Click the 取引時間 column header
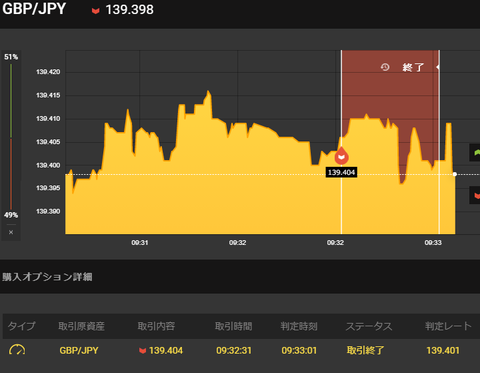Image resolution: width=480 pixels, height=373 pixels. click(234, 326)
